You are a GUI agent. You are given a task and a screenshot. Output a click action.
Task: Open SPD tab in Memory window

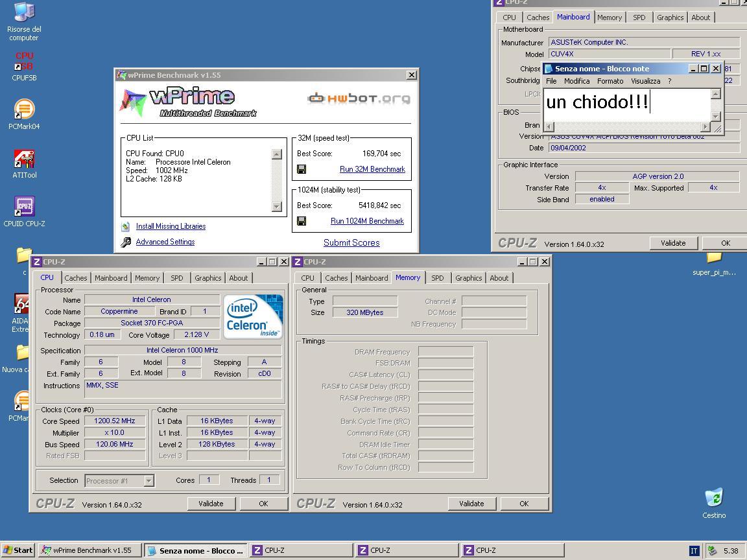click(x=437, y=278)
